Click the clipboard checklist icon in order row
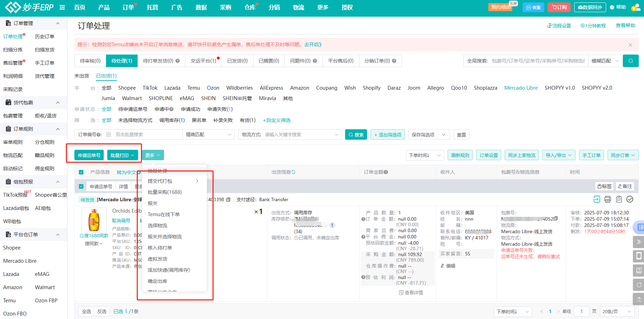The width and height of the screenshot is (644, 319). click(619, 199)
